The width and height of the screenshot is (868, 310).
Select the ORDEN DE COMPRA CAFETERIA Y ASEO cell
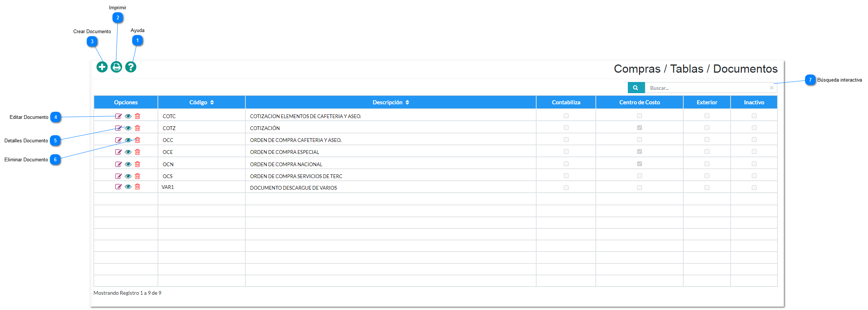[391, 140]
